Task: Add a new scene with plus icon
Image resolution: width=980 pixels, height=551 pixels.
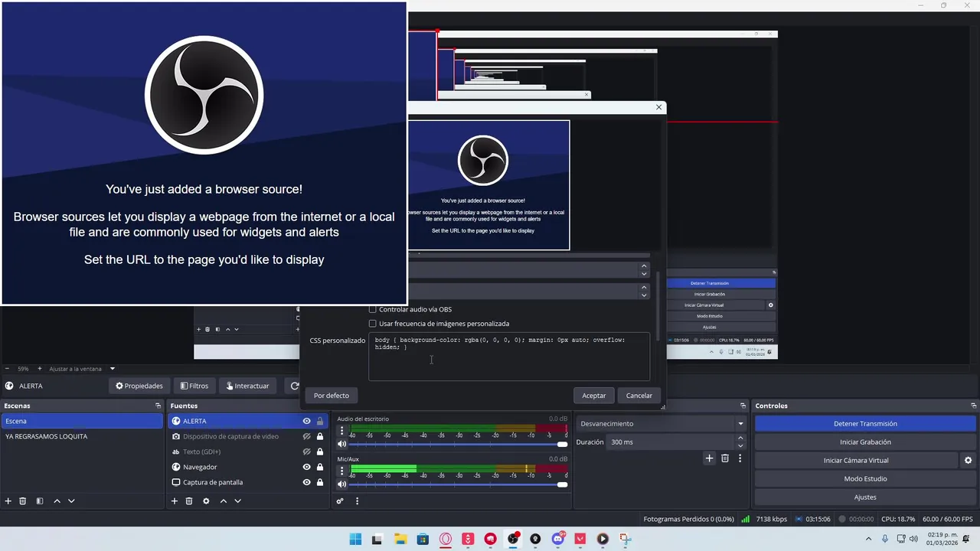Action: 8,501
